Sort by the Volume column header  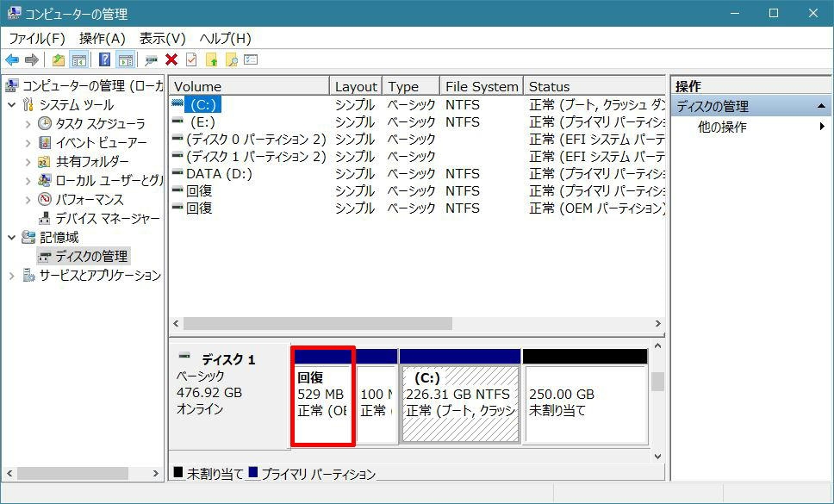[250, 87]
